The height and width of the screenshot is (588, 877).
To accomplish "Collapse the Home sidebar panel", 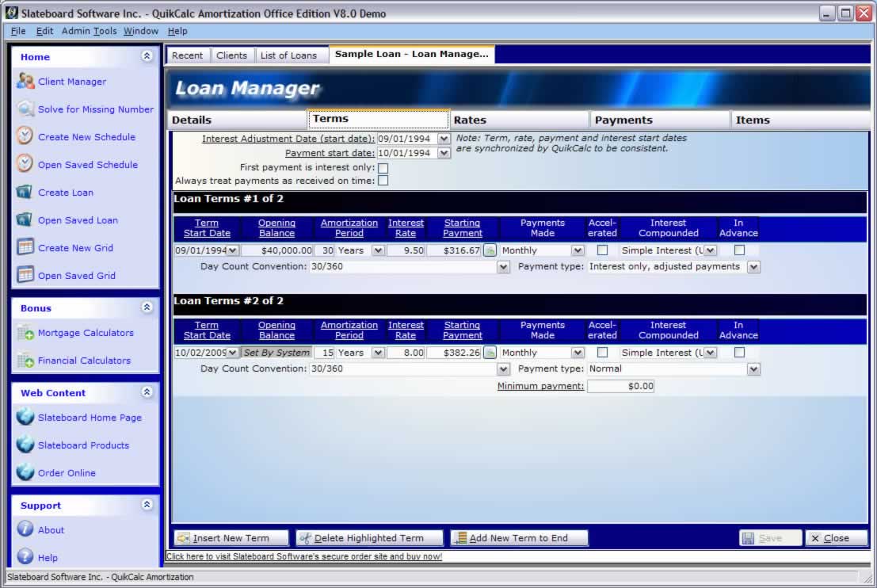I will pos(147,56).
